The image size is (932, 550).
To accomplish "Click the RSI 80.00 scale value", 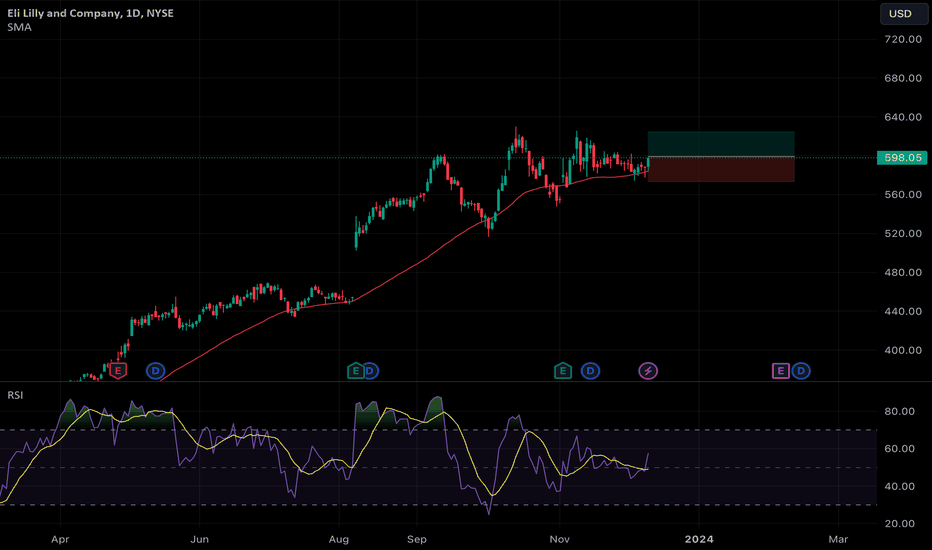I will 899,411.
